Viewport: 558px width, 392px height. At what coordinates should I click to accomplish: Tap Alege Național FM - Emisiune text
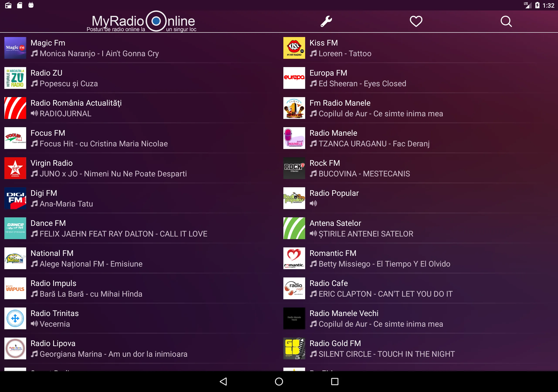coord(91,264)
